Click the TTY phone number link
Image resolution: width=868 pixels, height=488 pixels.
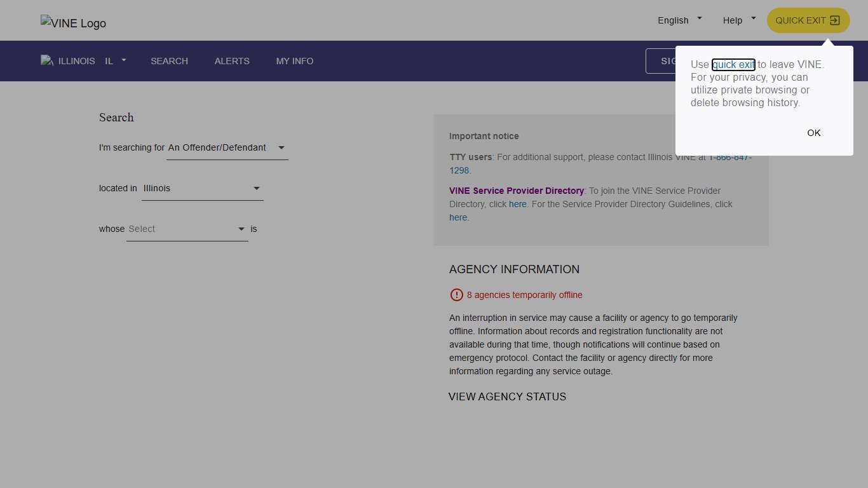pos(459,170)
